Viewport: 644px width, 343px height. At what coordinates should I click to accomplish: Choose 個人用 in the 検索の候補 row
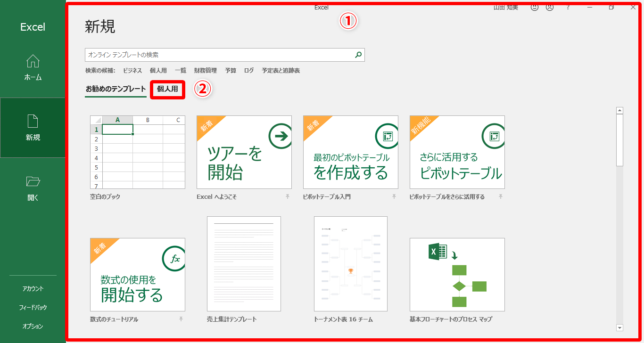pyautogui.click(x=158, y=71)
